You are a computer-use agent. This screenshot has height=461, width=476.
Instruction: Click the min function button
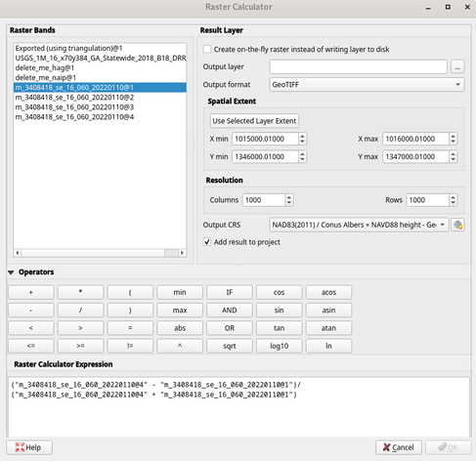coord(180,292)
